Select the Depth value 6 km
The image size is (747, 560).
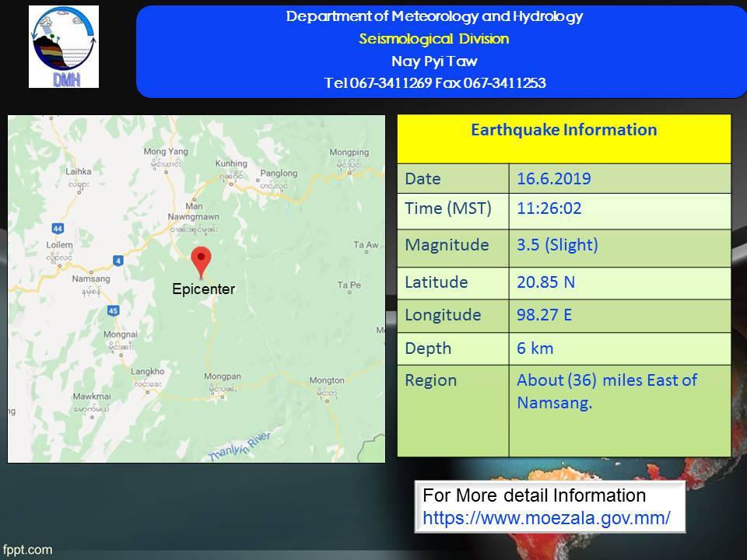point(535,348)
